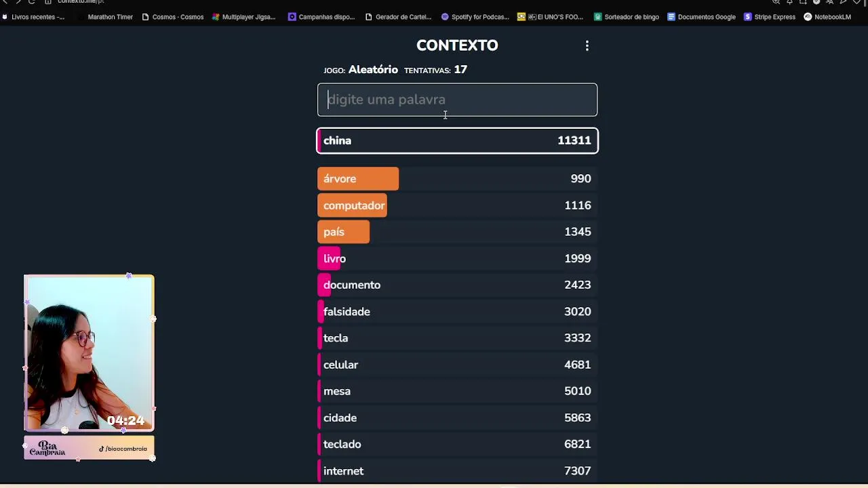
Task: Click the 'computador' guess bar
Action: pos(353,205)
